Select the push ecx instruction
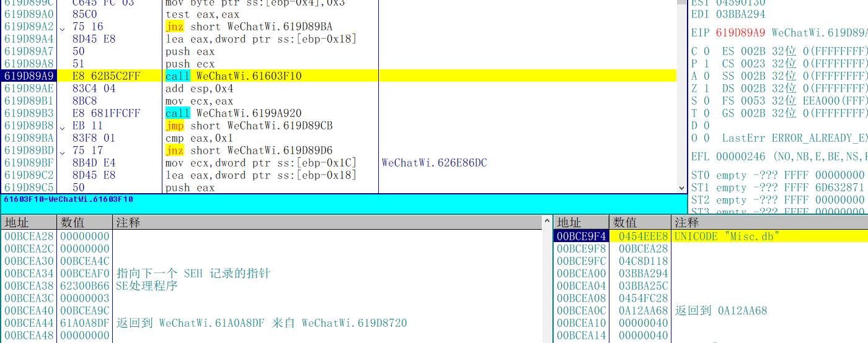Viewport: 868px width, 343px height. pyautogui.click(x=190, y=64)
